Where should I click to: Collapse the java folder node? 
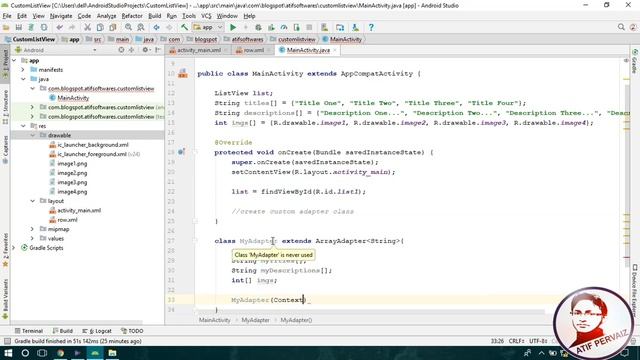click(23, 79)
